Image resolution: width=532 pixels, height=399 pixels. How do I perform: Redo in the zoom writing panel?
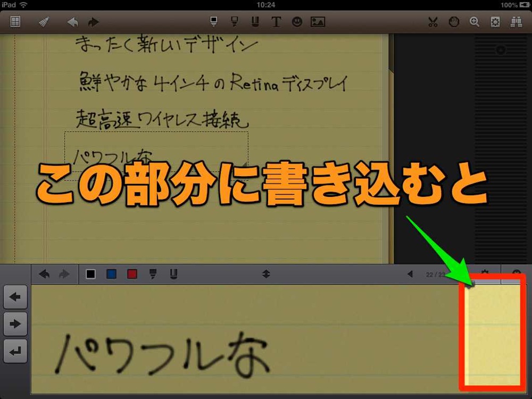tap(64, 274)
